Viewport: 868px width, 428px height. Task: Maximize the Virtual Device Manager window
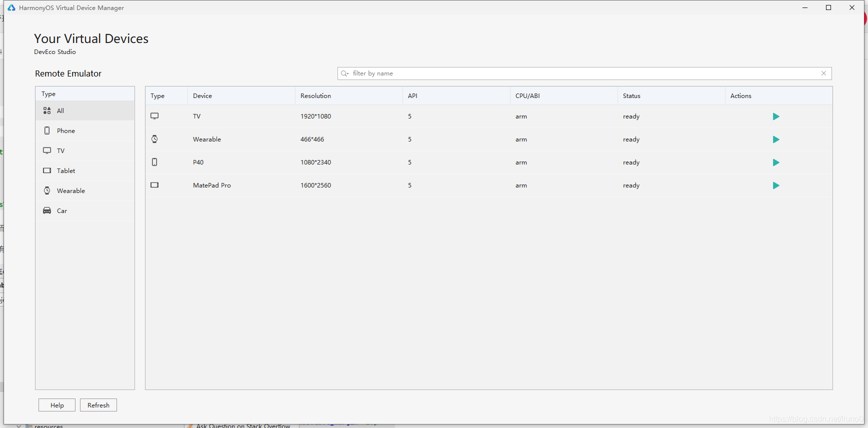click(x=828, y=7)
